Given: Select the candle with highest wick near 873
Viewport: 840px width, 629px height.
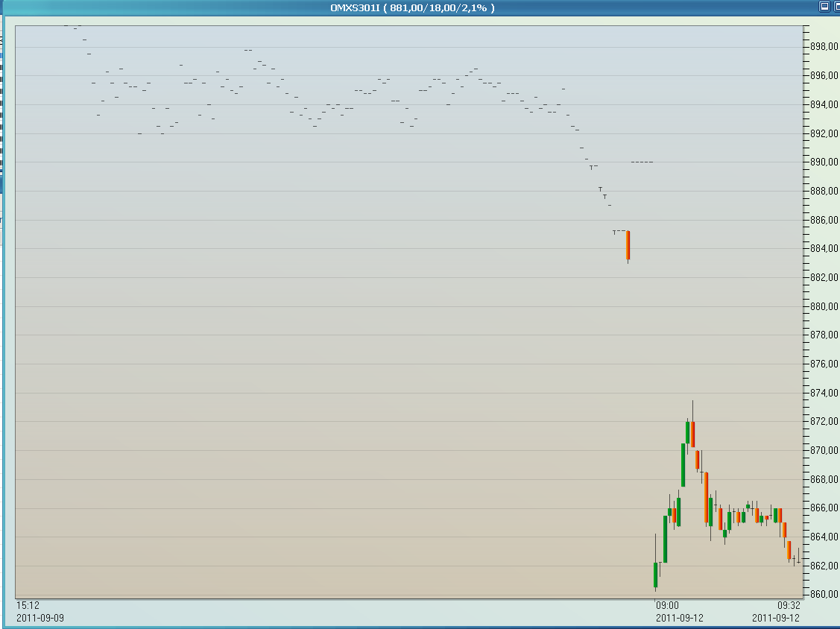Looking at the screenshot, I should [692, 433].
